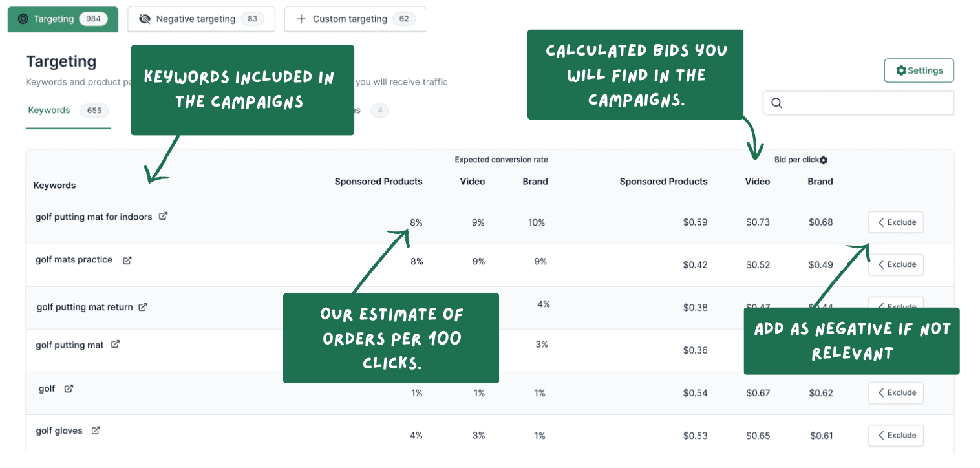Click the gear icon next to Bid per click
The width and height of the screenshot is (980, 468).
point(824,160)
